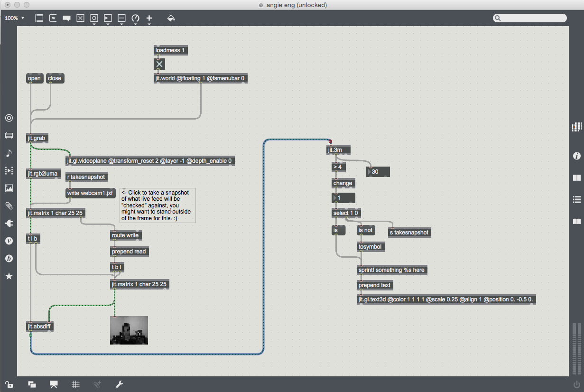Image resolution: width=584 pixels, height=392 pixels.
Task: Select the sprintf something %s here object
Action: [x=392, y=270]
